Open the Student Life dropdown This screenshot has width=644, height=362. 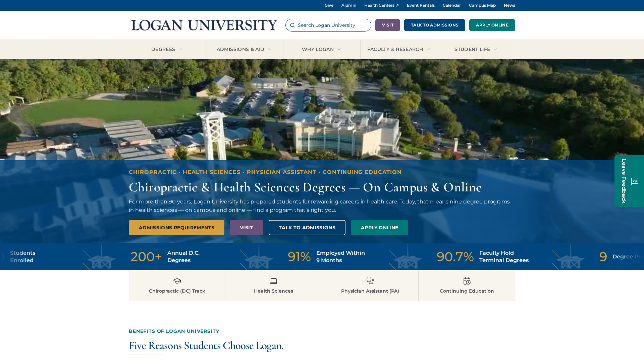pos(476,49)
